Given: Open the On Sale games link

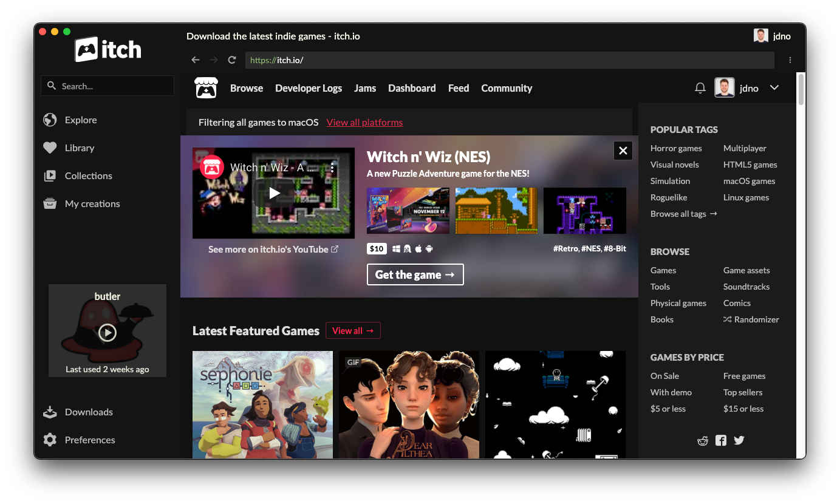Looking at the screenshot, I should (664, 376).
